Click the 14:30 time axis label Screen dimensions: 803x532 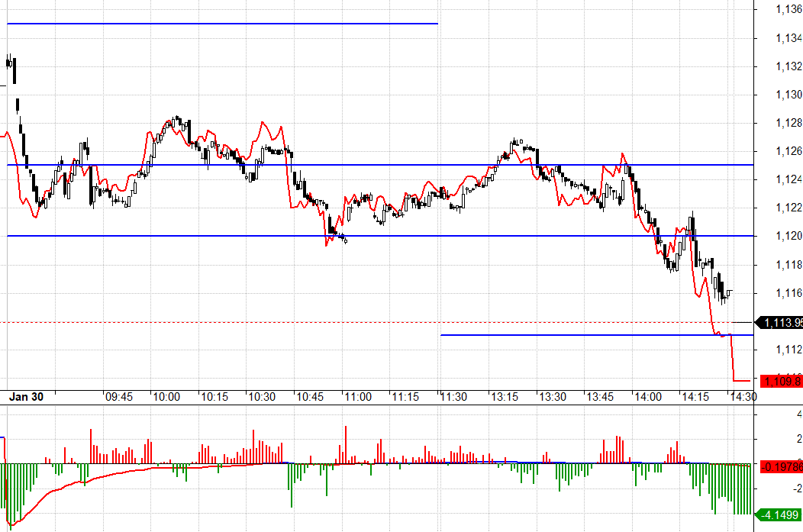(743, 397)
